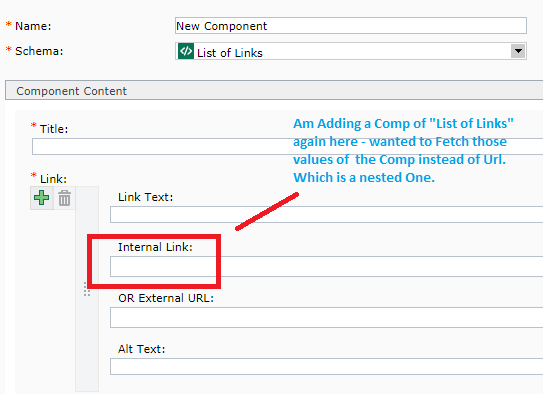Focus the Internal Link field

tap(327, 267)
